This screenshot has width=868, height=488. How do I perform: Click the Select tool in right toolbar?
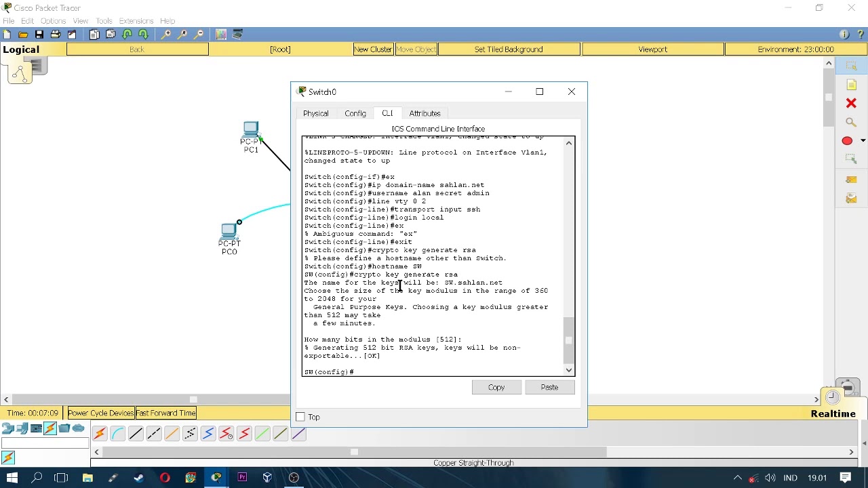point(852,66)
